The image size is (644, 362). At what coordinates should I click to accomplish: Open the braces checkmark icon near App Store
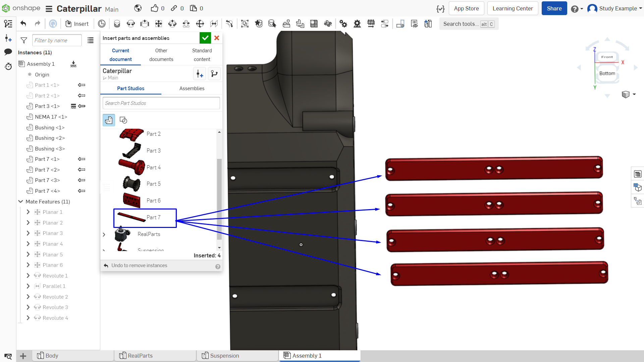tap(440, 9)
